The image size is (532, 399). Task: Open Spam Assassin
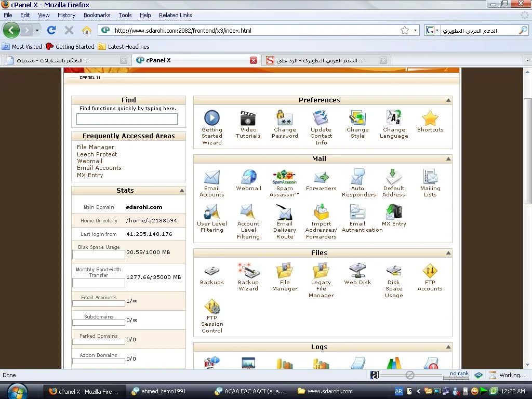tap(284, 177)
